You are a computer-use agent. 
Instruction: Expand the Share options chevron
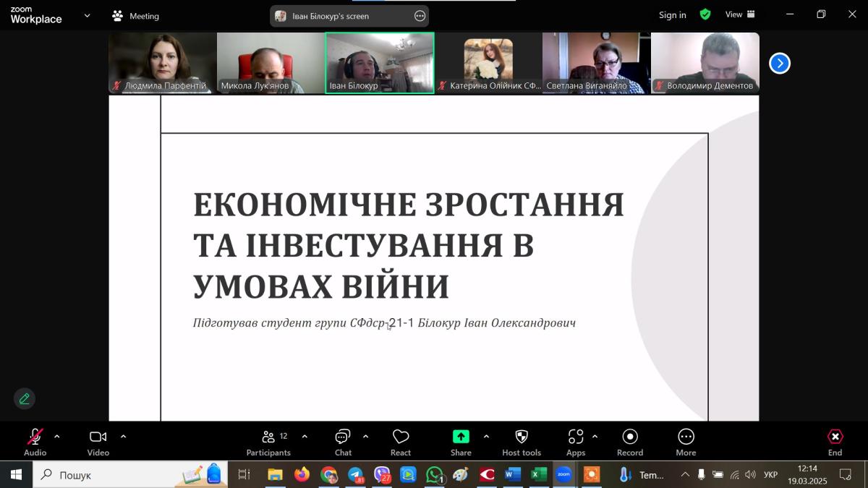coord(486,437)
